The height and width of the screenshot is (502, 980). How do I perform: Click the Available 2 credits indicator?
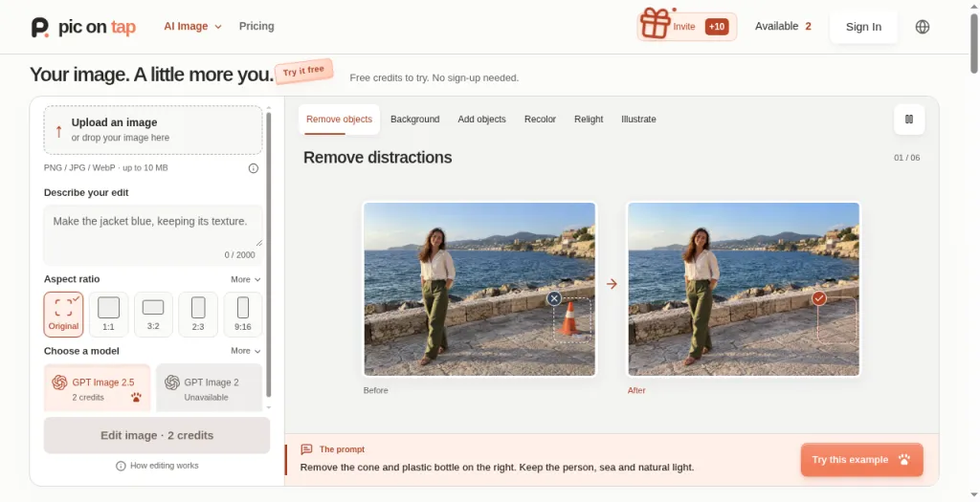coord(783,26)
